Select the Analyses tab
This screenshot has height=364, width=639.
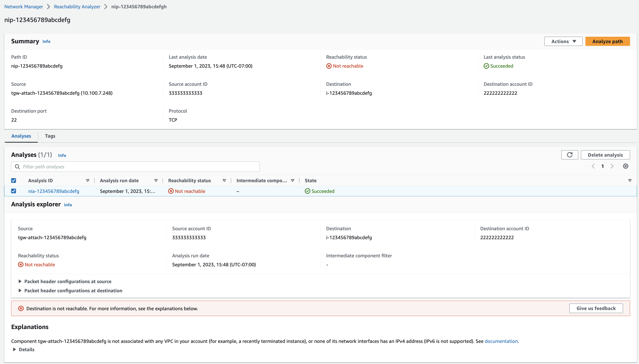21,136
